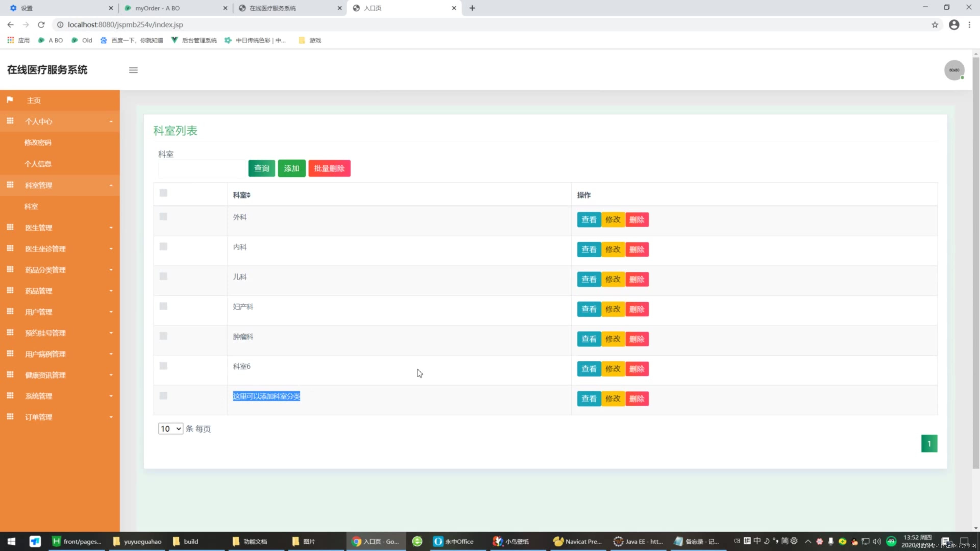This screenshot has width=980, height=551.
Task: Click the sort arrows on 科室 column
Action: click(x=248, y=195)
